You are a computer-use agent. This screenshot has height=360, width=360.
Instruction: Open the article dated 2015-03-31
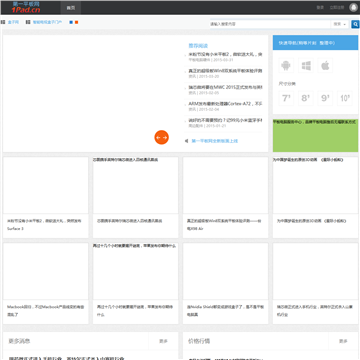225,54
